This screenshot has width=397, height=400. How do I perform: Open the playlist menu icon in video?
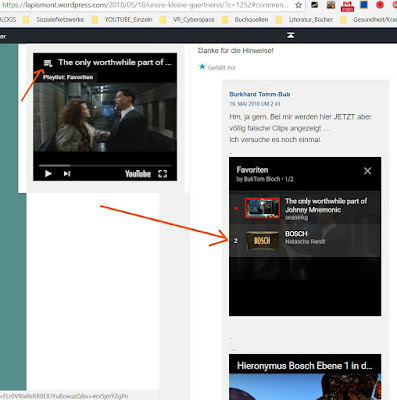coord(48,63)
